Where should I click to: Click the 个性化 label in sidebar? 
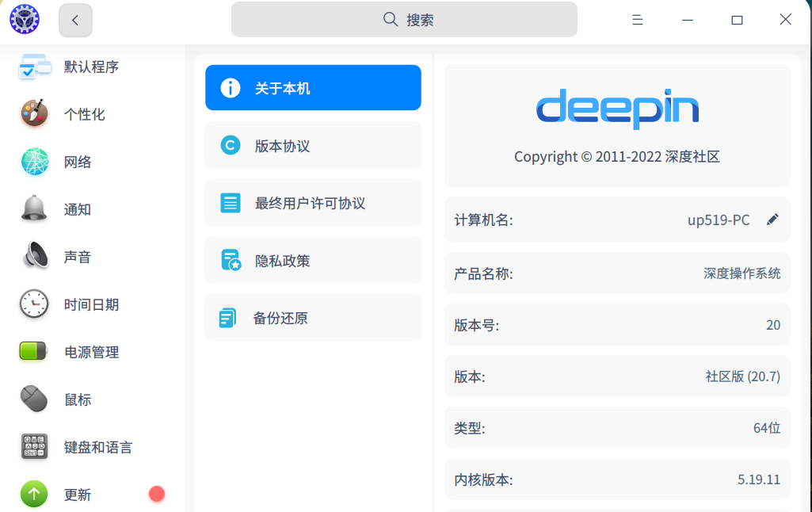point(85,114)
